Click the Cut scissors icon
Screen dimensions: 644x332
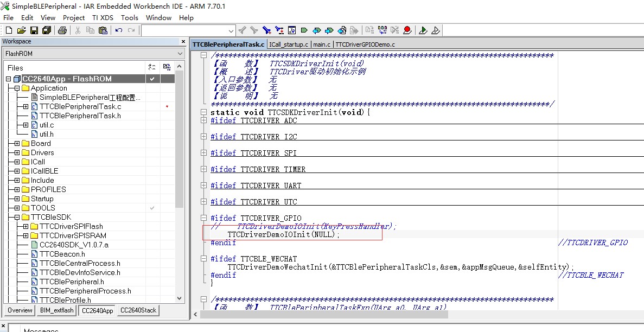click(x=78, y=30)
